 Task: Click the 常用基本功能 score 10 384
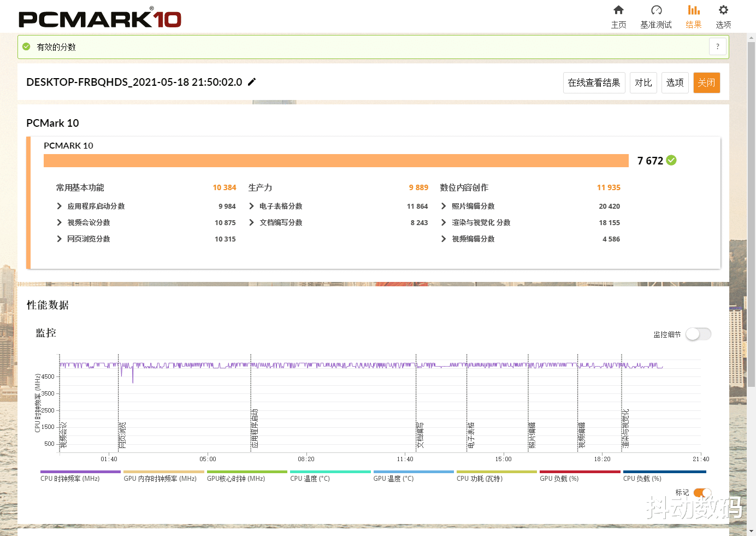[225, 187]
